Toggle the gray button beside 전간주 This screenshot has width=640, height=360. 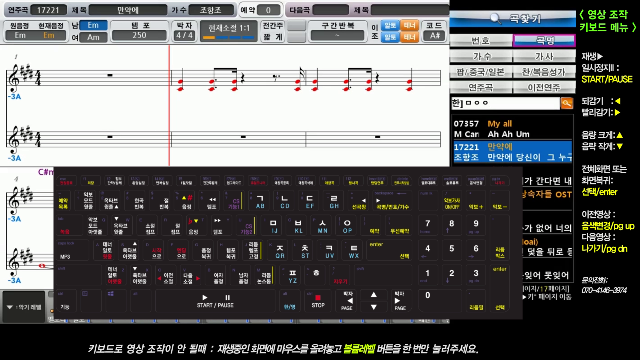(296, 25)
